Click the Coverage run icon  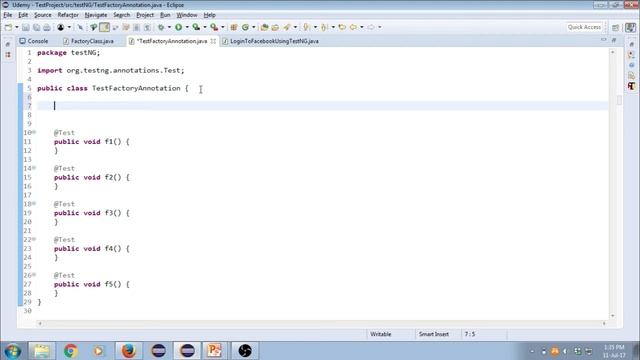[x=196, y=27]
